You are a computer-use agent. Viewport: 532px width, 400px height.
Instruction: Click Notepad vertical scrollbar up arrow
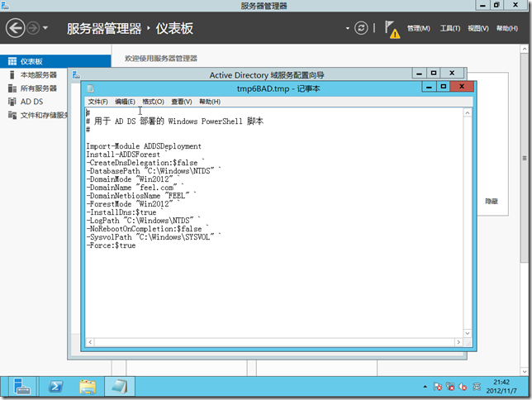coord(468,113)
